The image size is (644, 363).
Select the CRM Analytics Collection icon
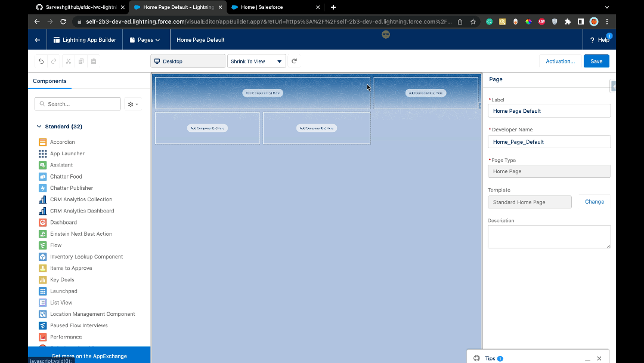[43, 200]
